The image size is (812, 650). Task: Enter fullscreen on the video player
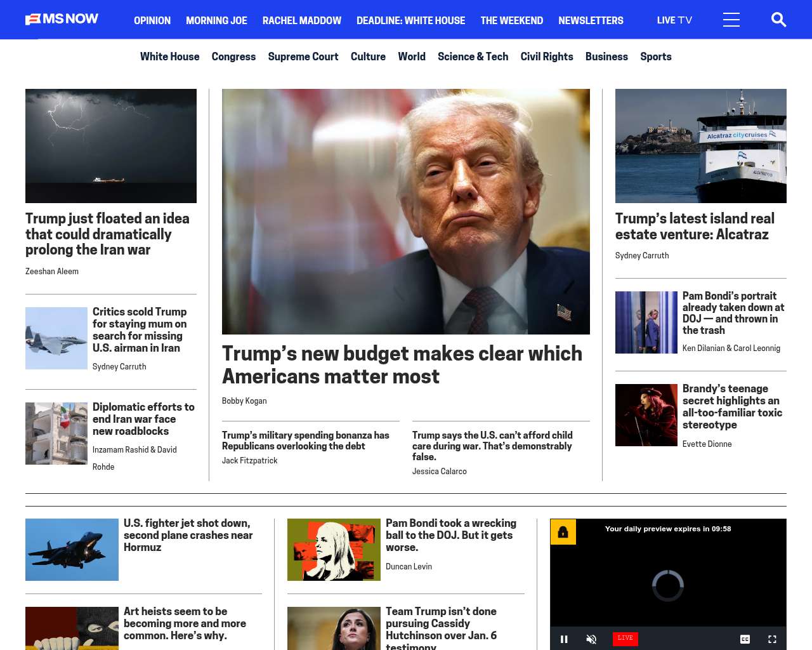tap(772, 639)
